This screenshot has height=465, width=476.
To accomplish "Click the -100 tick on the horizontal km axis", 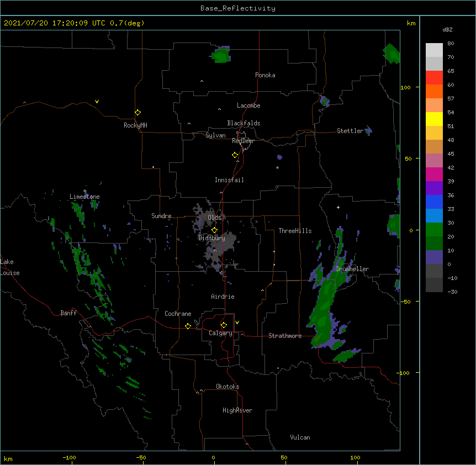I will 70,457.
